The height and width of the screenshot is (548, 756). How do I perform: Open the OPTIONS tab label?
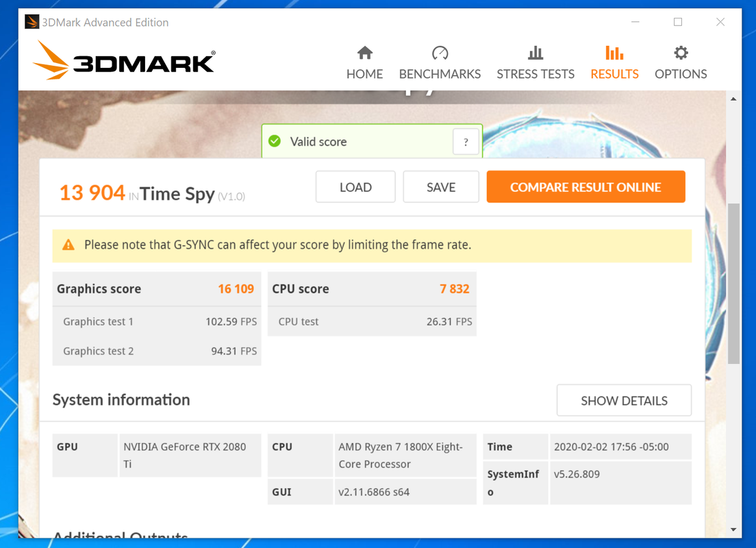coord(681,74)
